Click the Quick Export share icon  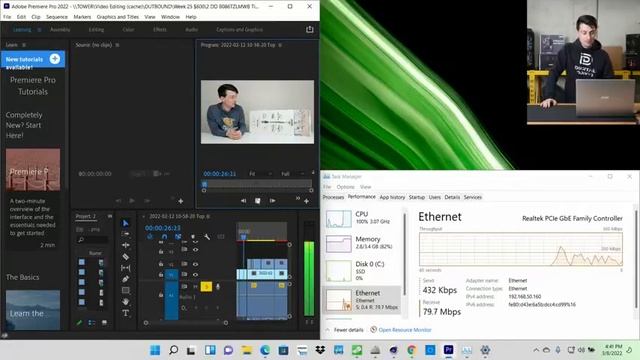tap(309, 29)
